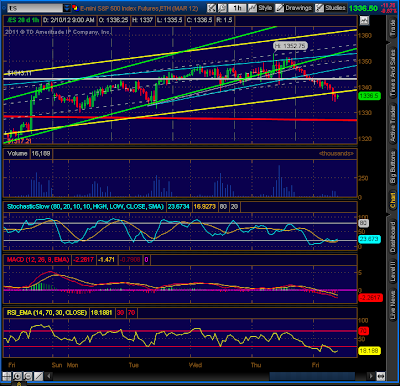This screenshot has width=400, height=386.
Task: Click the scroll-left arrow of time scrollbar
Action: click(x=49, y=376)
